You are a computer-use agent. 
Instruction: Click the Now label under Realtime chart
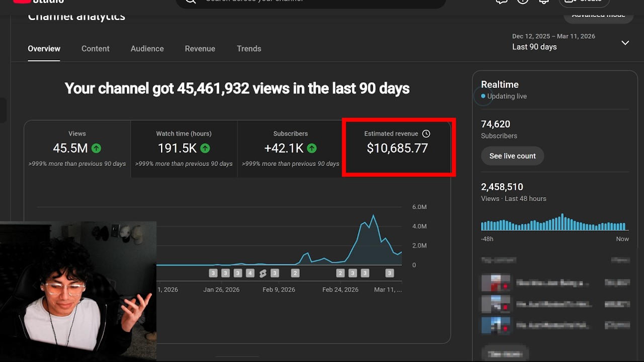click(x=622, y=239)
